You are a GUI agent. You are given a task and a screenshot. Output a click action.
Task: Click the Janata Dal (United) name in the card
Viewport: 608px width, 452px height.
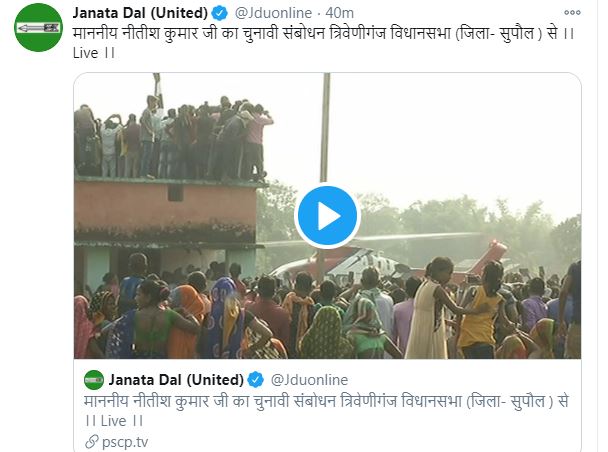point(176,380)
